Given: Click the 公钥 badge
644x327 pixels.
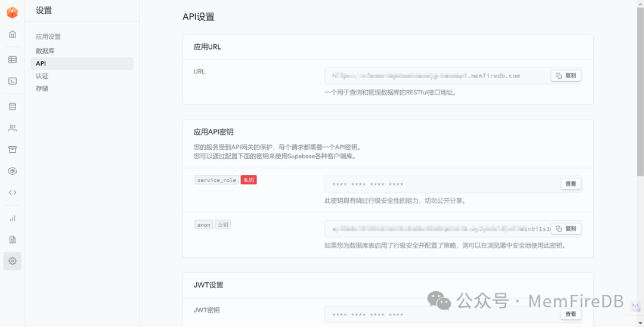Looking at the screenshot, I should [x=223, y=225].
